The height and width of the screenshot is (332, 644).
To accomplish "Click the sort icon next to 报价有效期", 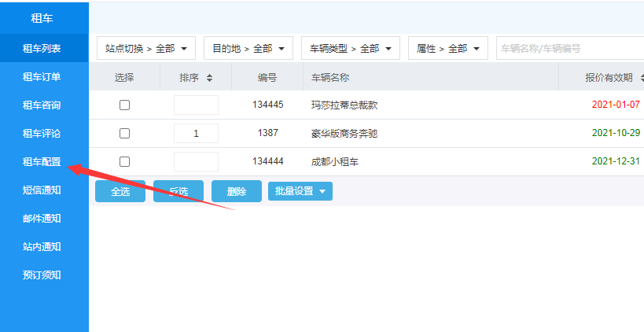I will (642, 78).
